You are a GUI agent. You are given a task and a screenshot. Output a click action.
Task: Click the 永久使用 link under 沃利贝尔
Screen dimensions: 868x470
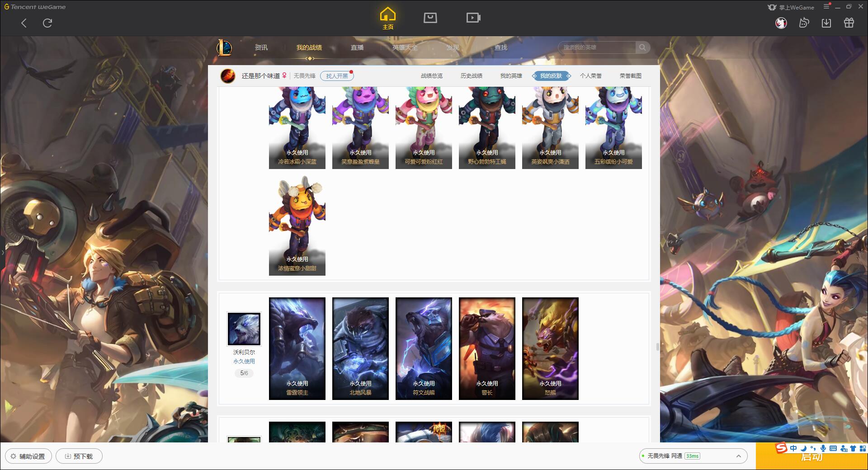click(244, 362)
